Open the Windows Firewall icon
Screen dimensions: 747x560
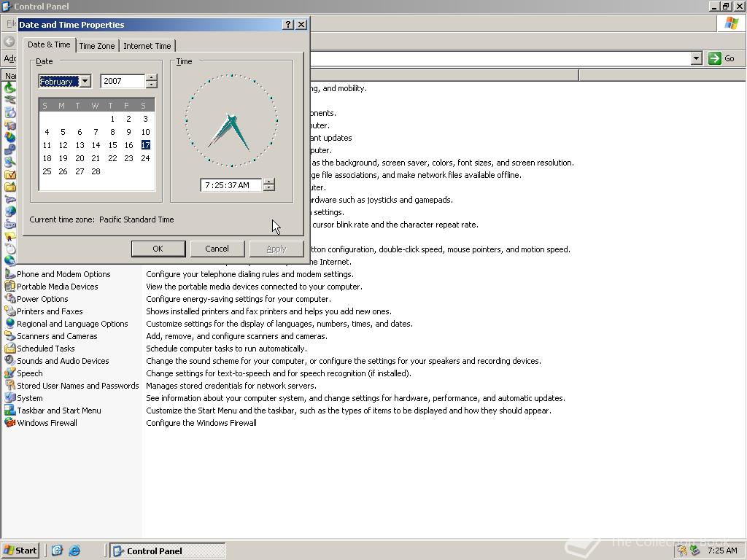[10, 422]
